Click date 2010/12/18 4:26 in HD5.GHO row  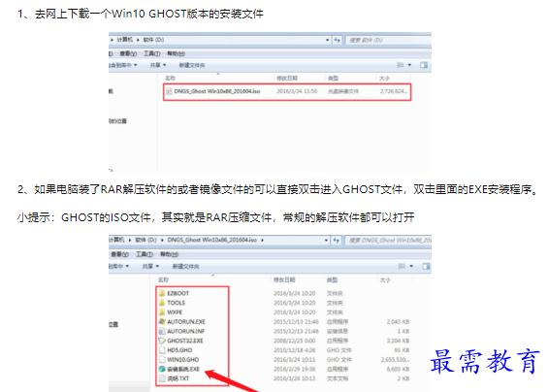click(x=294, y=350)
